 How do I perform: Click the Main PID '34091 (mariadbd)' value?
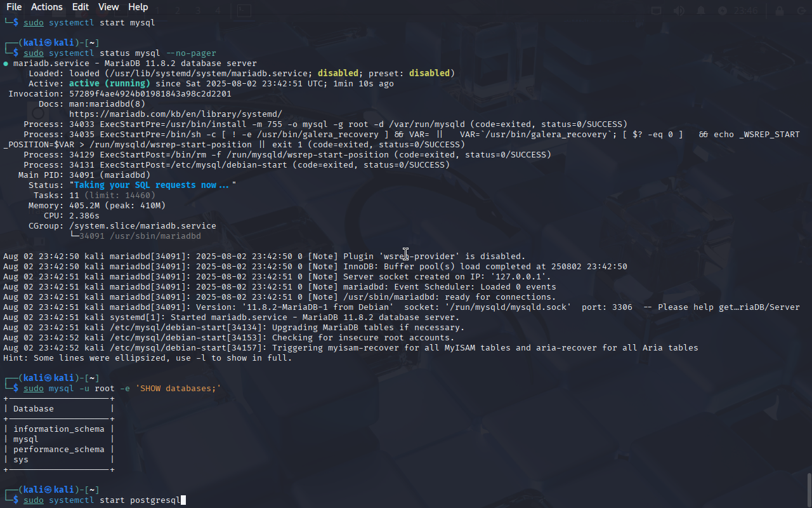[x=110, y=175]
